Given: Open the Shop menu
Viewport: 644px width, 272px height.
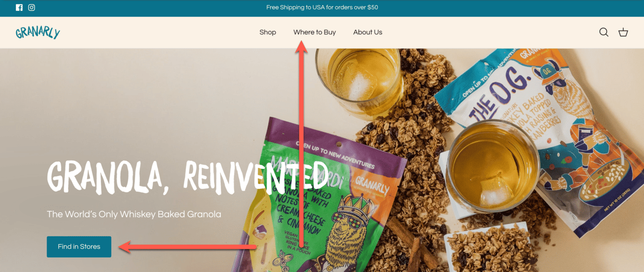Looking at the screenshot, I should pos(268,32).
